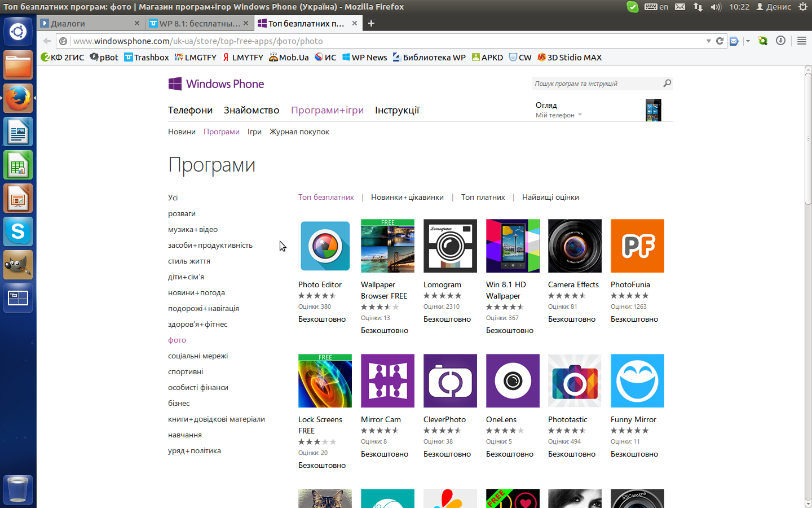Open the volume indicator in system tray
812x508 pixels.
coord(716,7)
